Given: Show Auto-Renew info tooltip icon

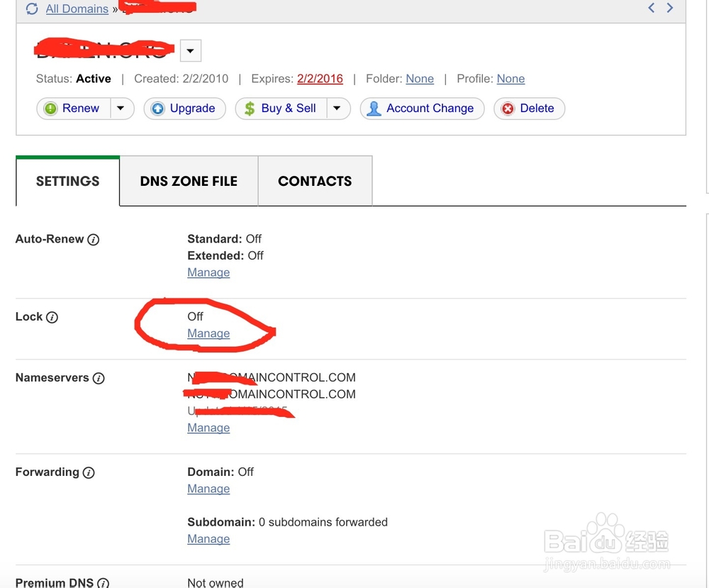Looking at the screenshot, I should click(93, 240).
